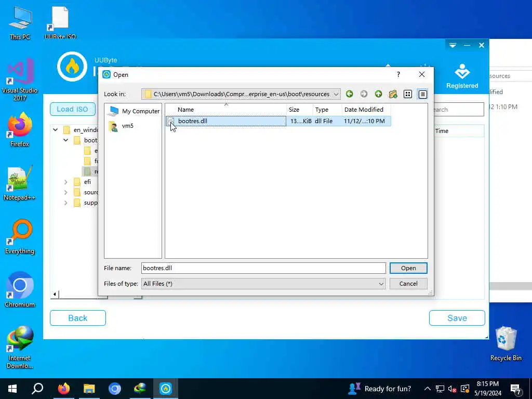Create a new folder in Open dialog
The height and width of the screenshot is (399, 532).
(393, 94)
